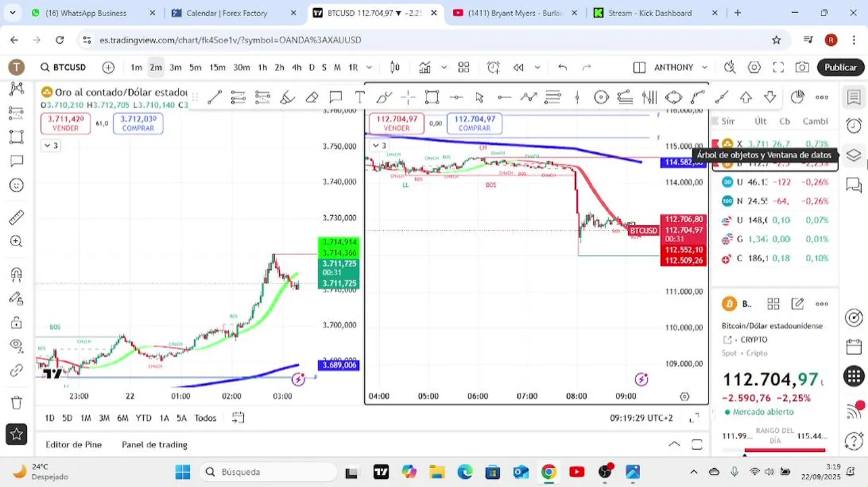Expand the indicators favorites dropdown arrow
Screen dimensions: 868x487
(x=444, y=67)
